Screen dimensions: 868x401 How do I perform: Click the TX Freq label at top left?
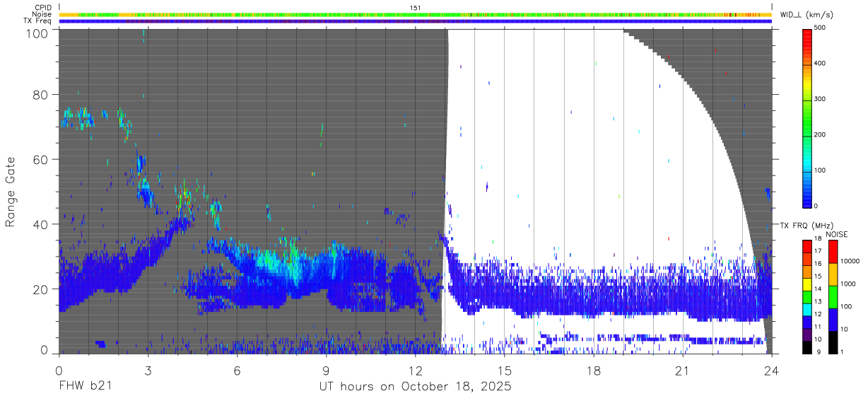point(37,21)
